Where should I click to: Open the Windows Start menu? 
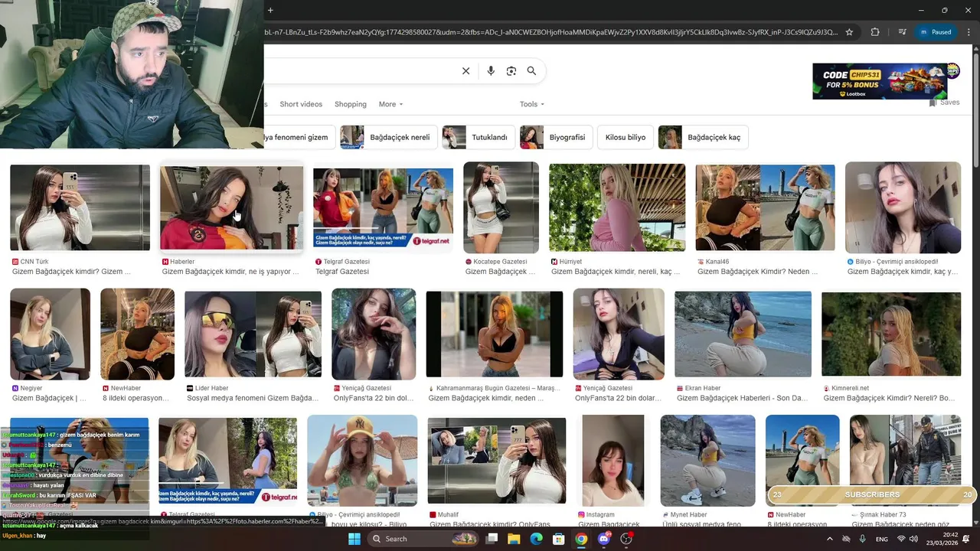pyautogui.click(x=354, y=539)
